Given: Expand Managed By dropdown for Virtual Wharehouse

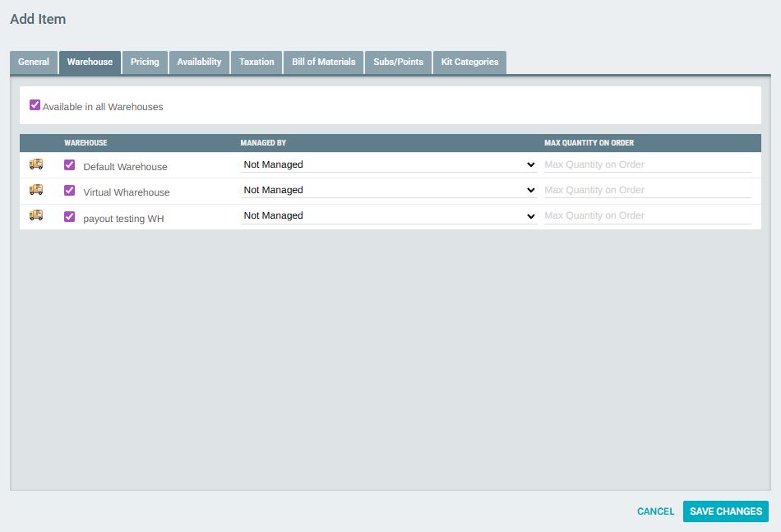Looking at the screenshot, I should tap(389, 190).
